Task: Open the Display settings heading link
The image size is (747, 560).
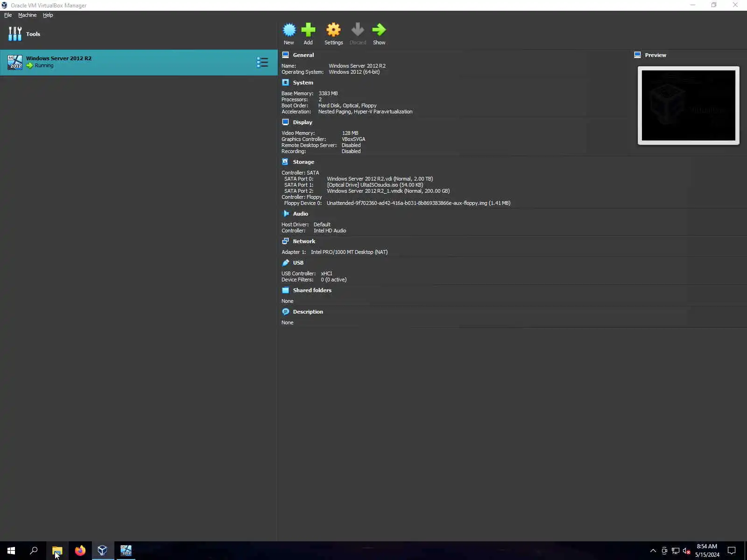Action: 303,122
